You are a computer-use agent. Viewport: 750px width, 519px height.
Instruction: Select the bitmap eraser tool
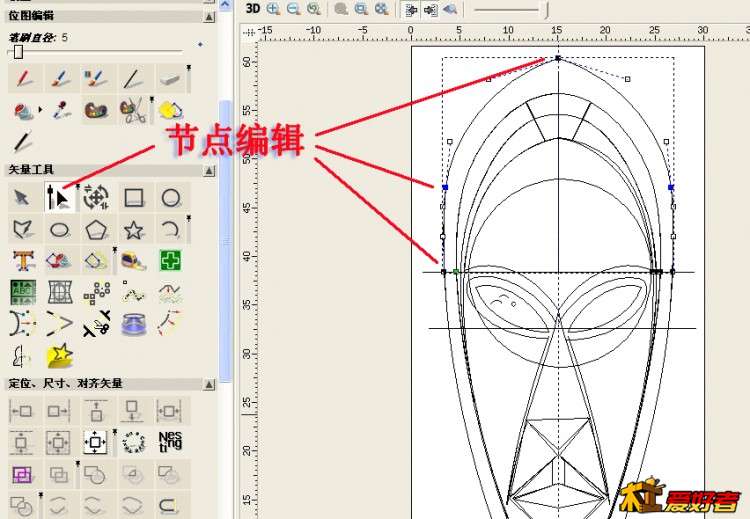click(170, 78)
